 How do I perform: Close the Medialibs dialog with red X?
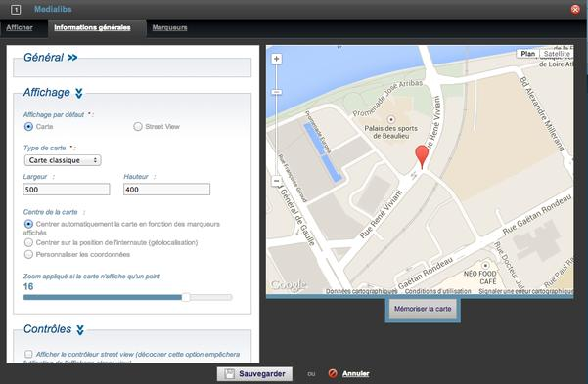(575, 10)
